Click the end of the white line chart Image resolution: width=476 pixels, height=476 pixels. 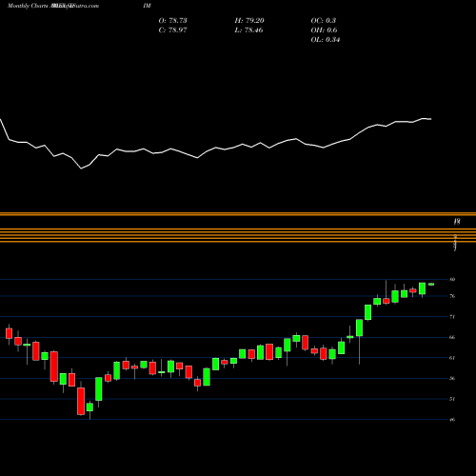430,119
